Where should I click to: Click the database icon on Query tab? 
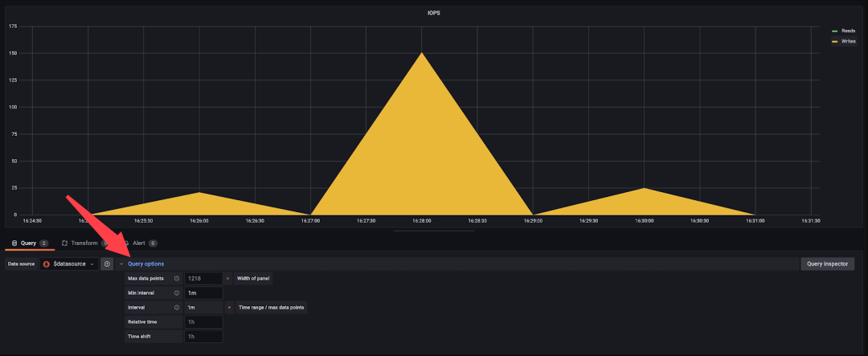pyautogui.click(x=14, y=243)
